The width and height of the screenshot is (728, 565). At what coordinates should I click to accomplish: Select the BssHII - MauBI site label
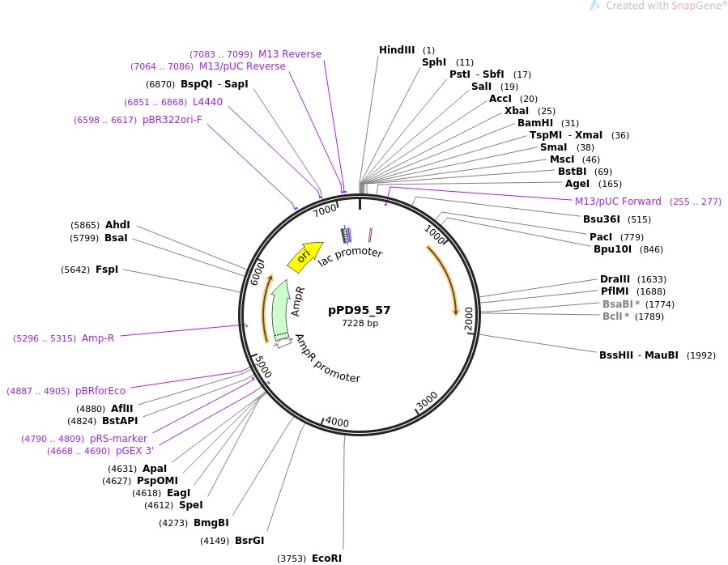point(639,355)
